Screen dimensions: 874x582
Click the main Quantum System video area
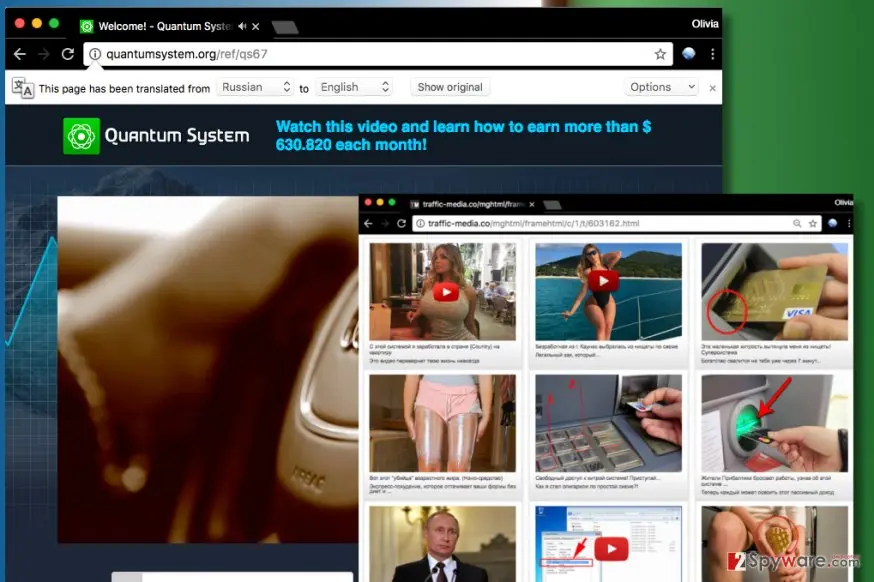tap(207, 369)
